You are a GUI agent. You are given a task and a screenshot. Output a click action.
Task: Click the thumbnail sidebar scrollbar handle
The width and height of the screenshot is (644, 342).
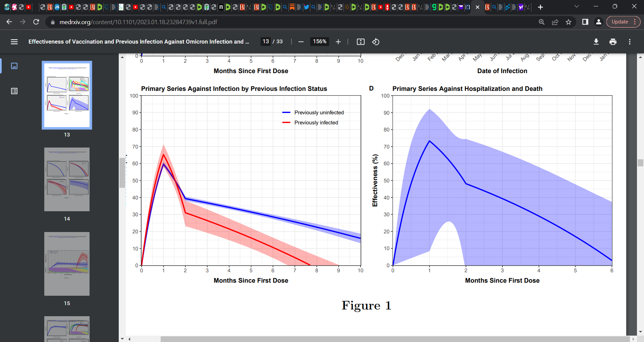(x=122, y=173)
